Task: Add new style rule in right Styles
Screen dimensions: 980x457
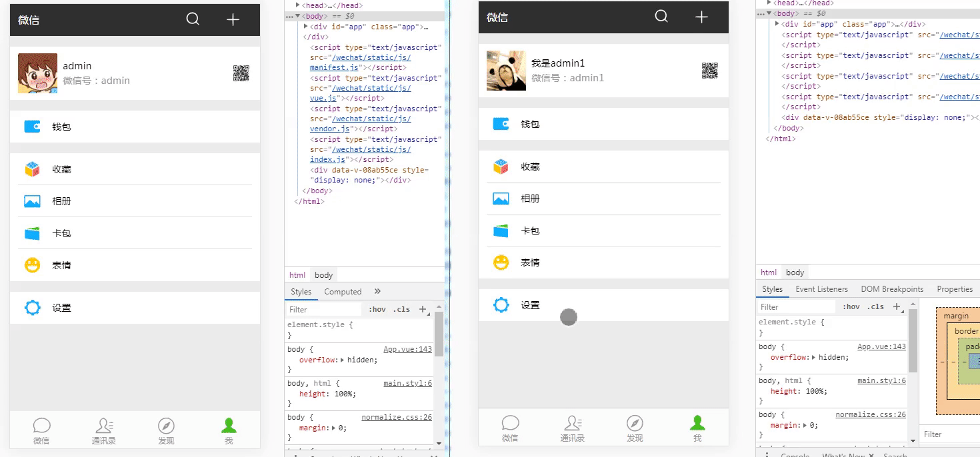Action: tap(897, 306)
